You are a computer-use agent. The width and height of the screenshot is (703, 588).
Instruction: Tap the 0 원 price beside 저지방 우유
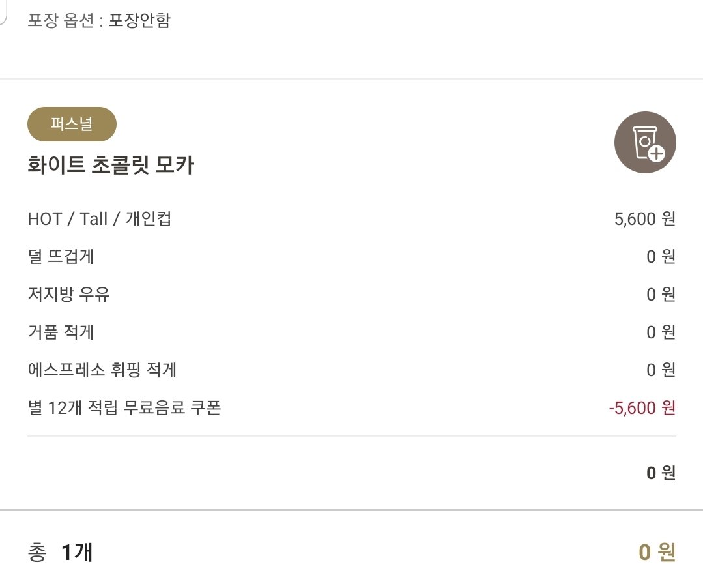661,294
